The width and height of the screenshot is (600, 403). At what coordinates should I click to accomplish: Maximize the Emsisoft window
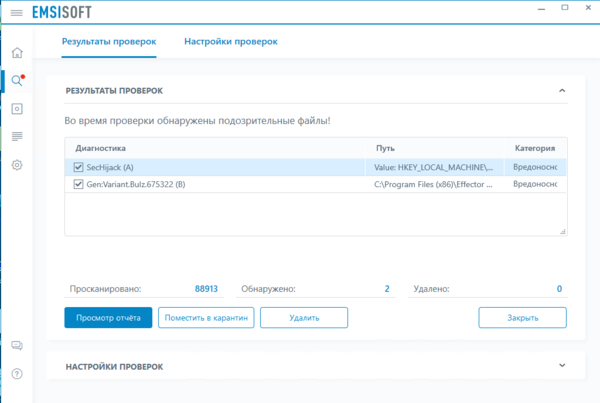565,8
